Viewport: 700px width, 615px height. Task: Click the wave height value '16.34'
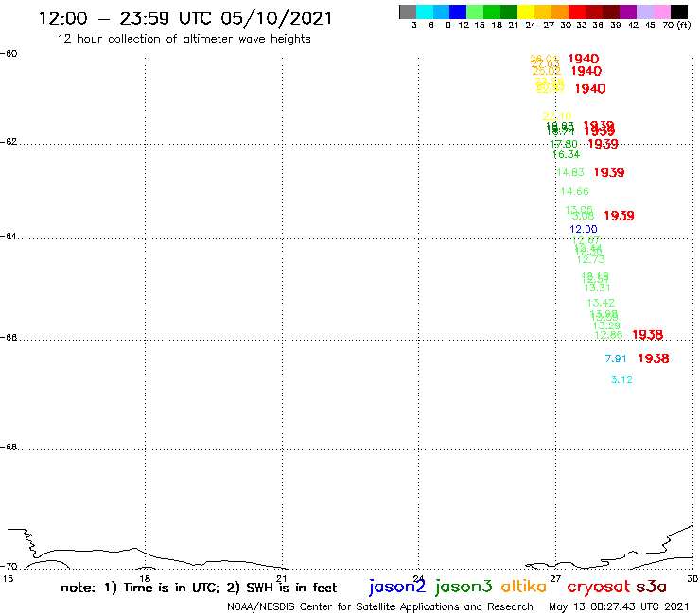click(x=567, y=154)
